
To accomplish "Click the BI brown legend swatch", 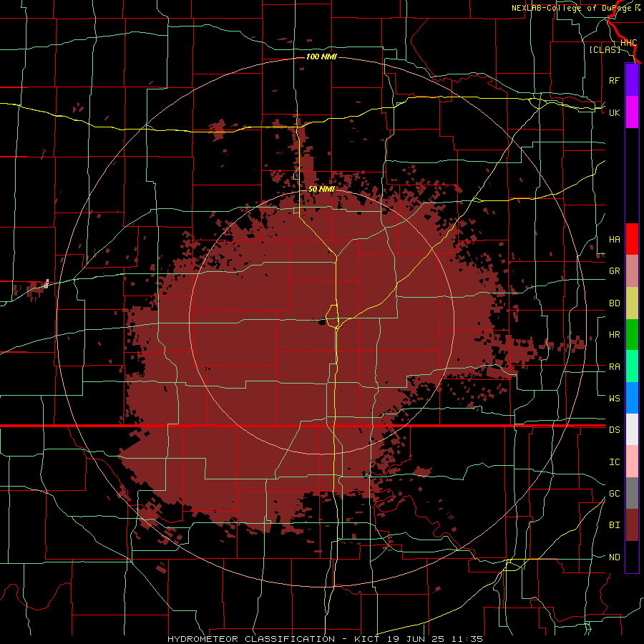I will 632,525.
